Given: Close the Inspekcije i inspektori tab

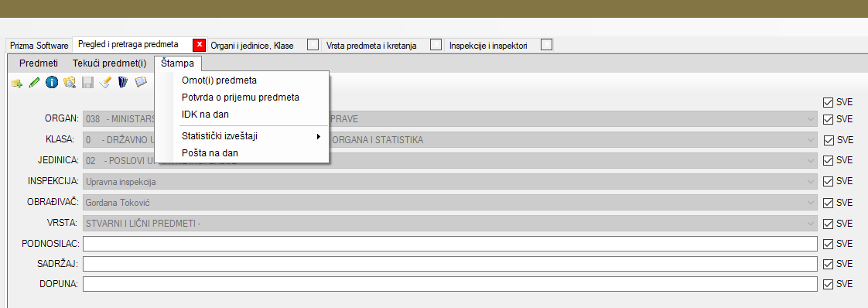Looking at the screenshot, I should 547,45.
